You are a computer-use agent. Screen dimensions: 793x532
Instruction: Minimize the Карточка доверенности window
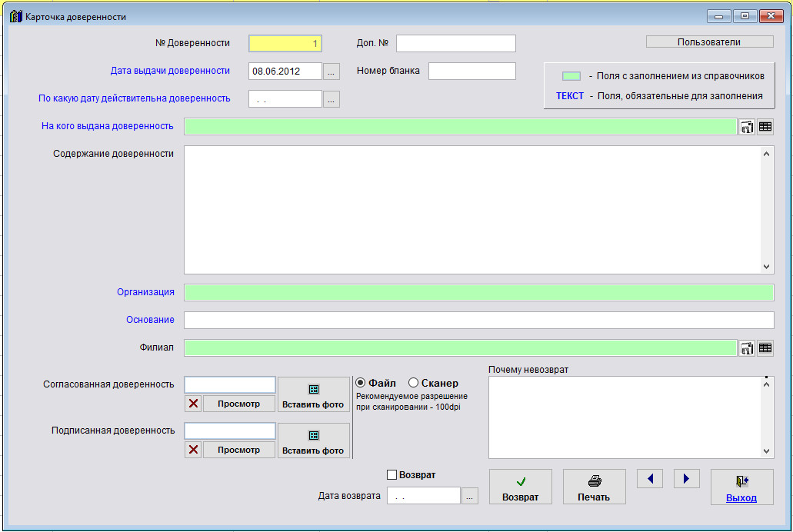718,16
